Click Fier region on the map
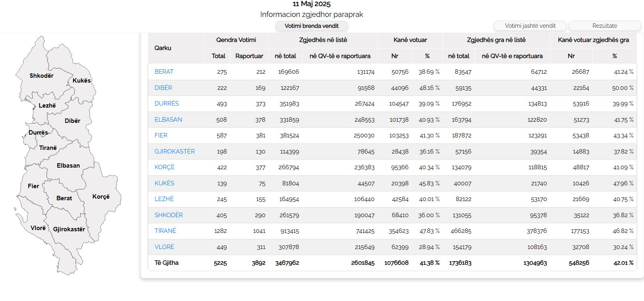 (33, 186)
